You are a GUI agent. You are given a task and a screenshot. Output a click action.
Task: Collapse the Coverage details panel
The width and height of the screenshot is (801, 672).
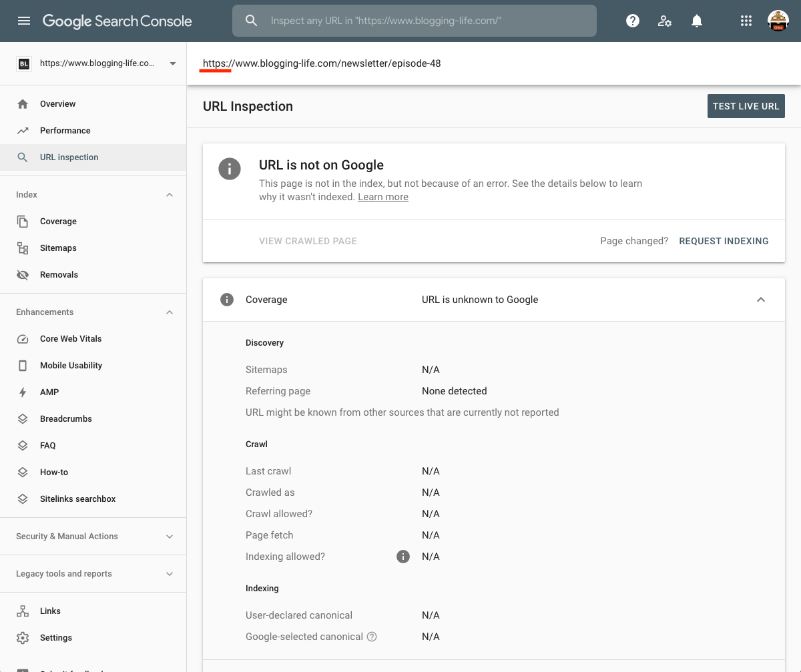(x=760, y=300)
